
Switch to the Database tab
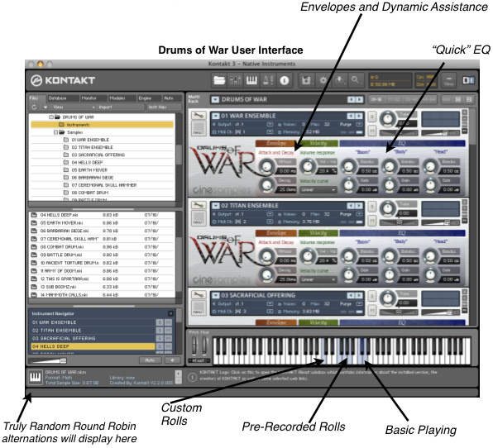coord(63,98)
